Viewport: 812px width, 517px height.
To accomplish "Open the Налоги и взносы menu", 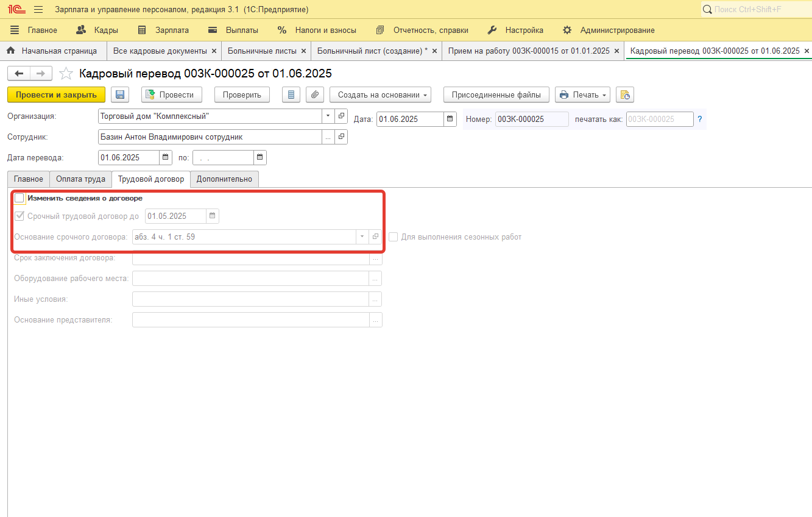I will (x=317, y=30).
